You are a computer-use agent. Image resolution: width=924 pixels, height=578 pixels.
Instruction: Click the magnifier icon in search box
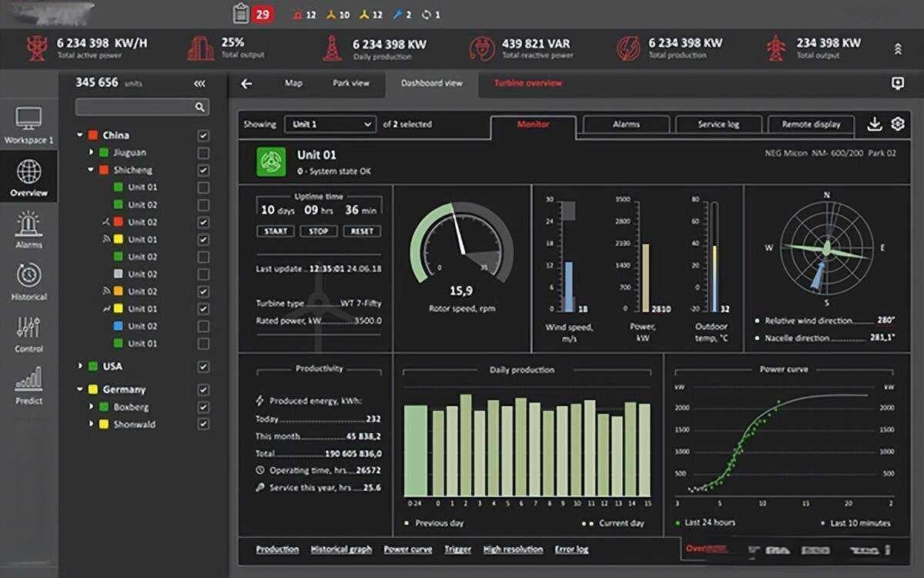(x=200, y=107)
